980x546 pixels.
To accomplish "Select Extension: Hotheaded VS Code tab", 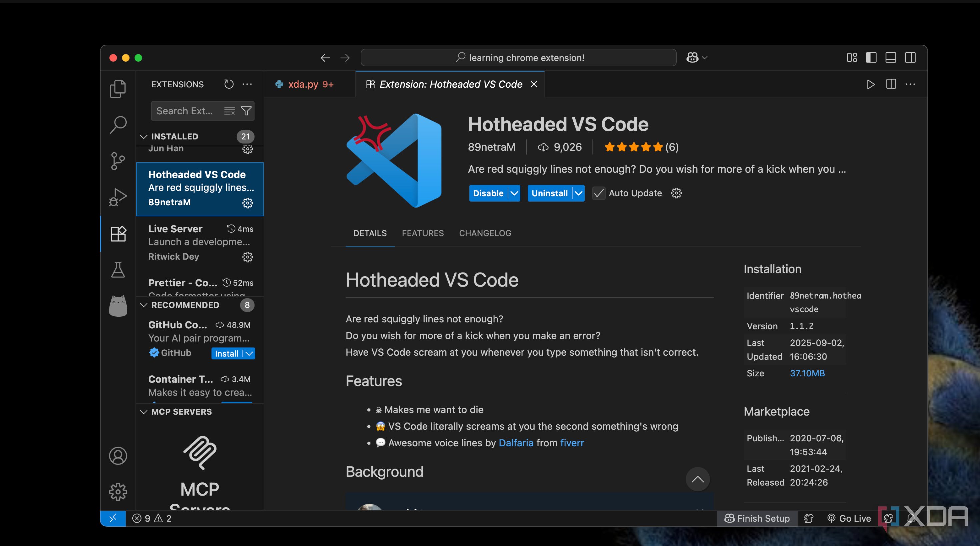I will (x=450, y=84).
